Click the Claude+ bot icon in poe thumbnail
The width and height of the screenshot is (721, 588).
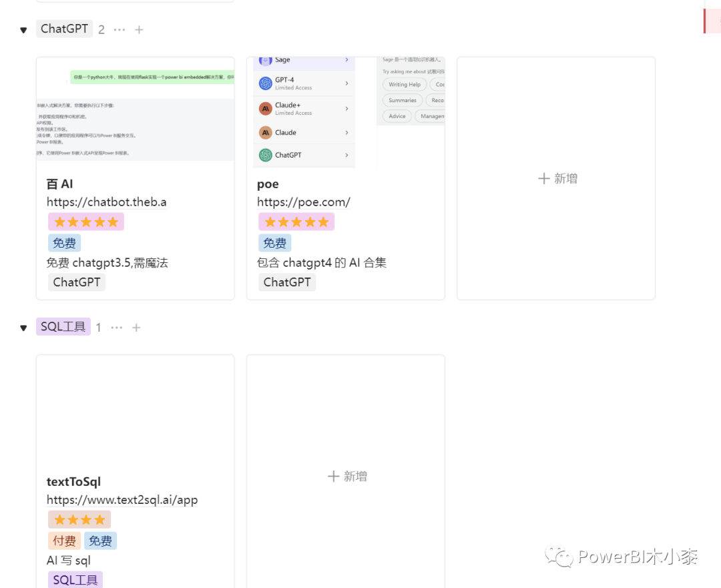265,109
